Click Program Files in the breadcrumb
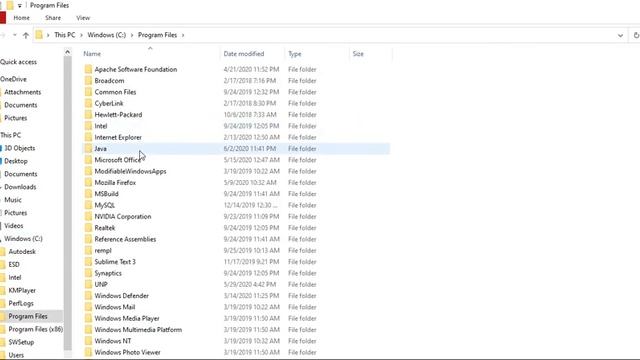 157,35
